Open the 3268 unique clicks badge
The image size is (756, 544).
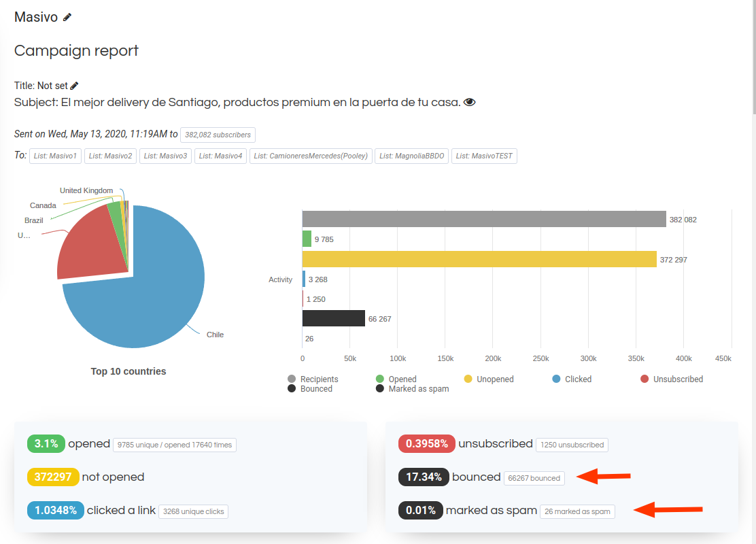tap(193, 511)
